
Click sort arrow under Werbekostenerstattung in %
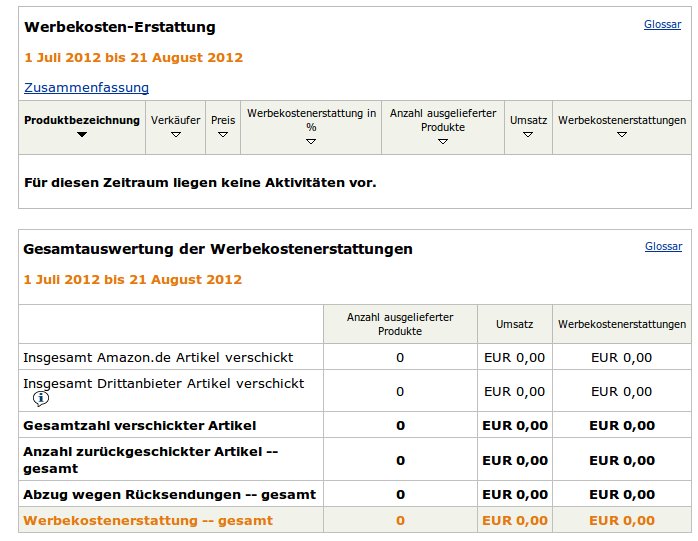coord(311,142)
